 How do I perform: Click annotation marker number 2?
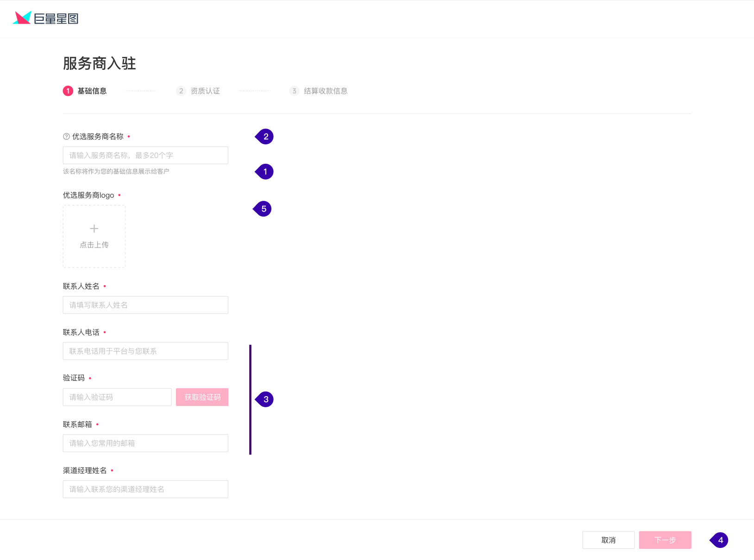click(x=265, y=137)
